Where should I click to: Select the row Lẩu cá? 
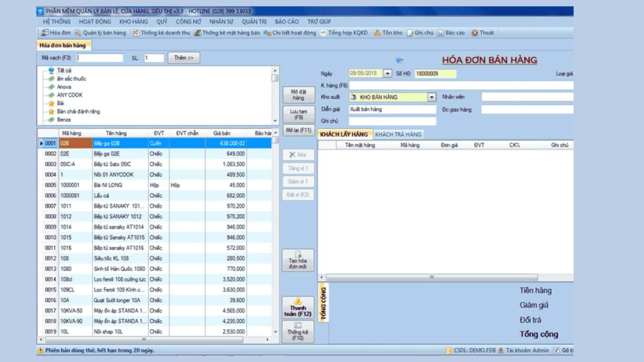[155, 196]
